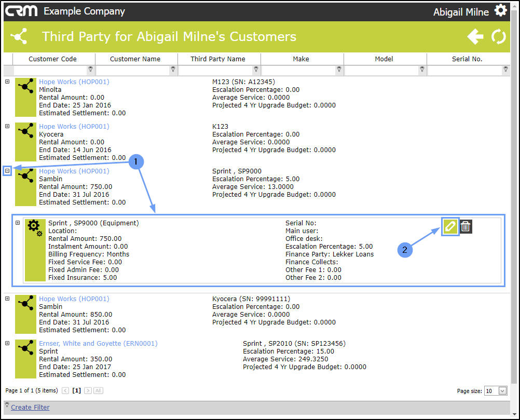The image size is (520, 420).
Task: Collapse the expanded Sambin Sprint SP9000 row
Action: click(x=7, y=171)
